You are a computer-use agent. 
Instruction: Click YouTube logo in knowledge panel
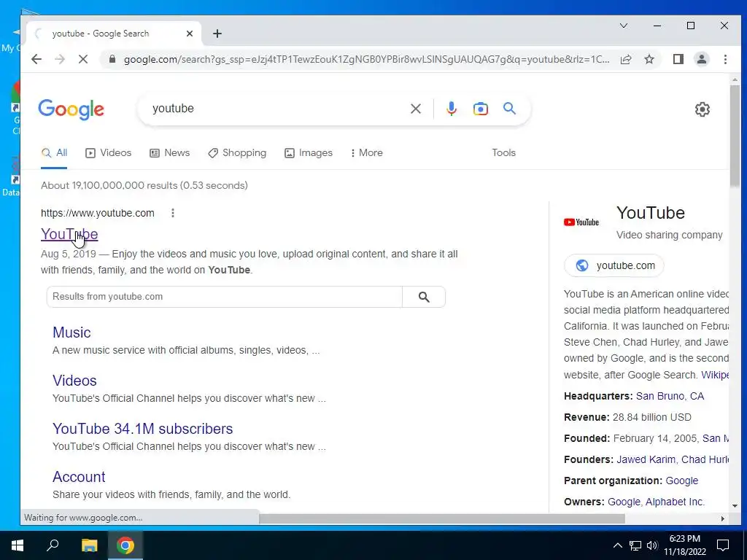click(581, 222)
